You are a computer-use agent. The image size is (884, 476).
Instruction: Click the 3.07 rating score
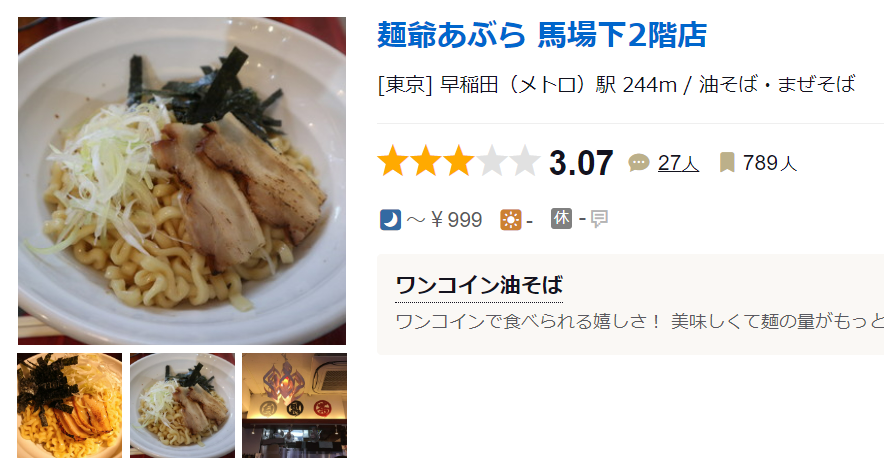pyautogui.click(x=581, y=163)
